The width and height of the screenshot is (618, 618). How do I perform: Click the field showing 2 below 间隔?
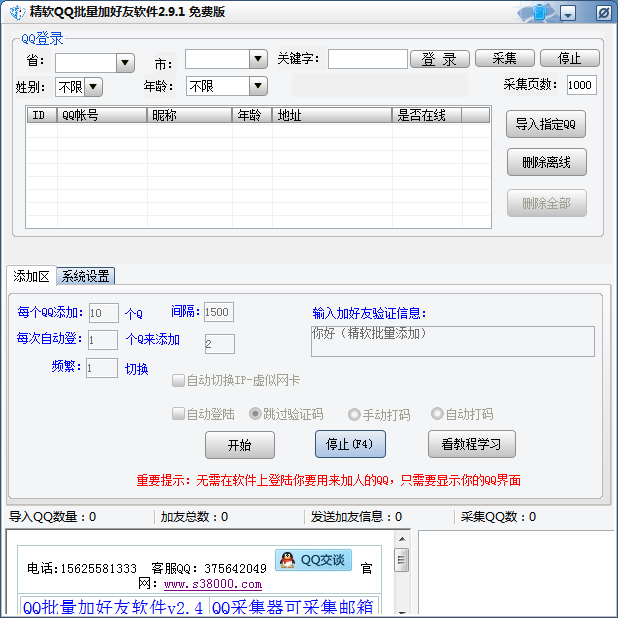point(220,344)
